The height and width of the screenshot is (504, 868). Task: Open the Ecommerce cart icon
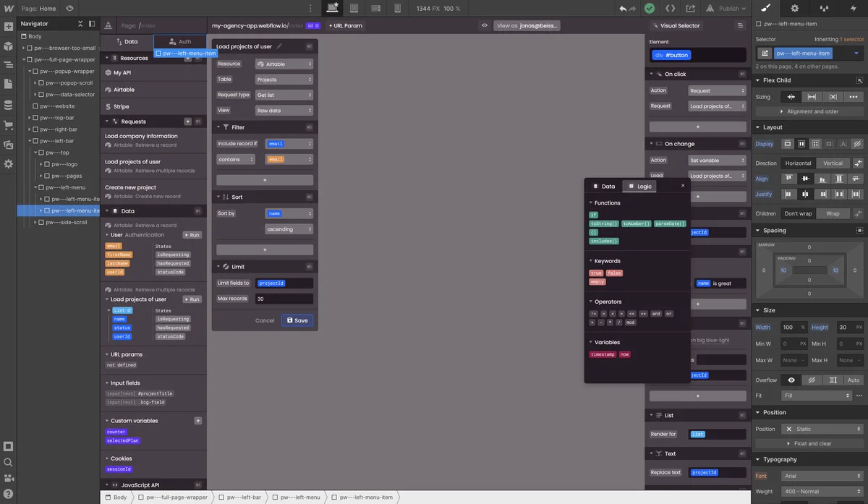[x=9, y=125]
